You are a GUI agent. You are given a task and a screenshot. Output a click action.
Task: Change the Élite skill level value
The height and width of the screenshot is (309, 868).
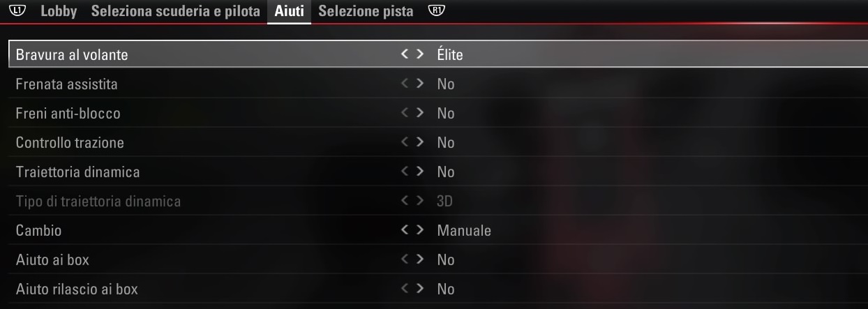450,54
